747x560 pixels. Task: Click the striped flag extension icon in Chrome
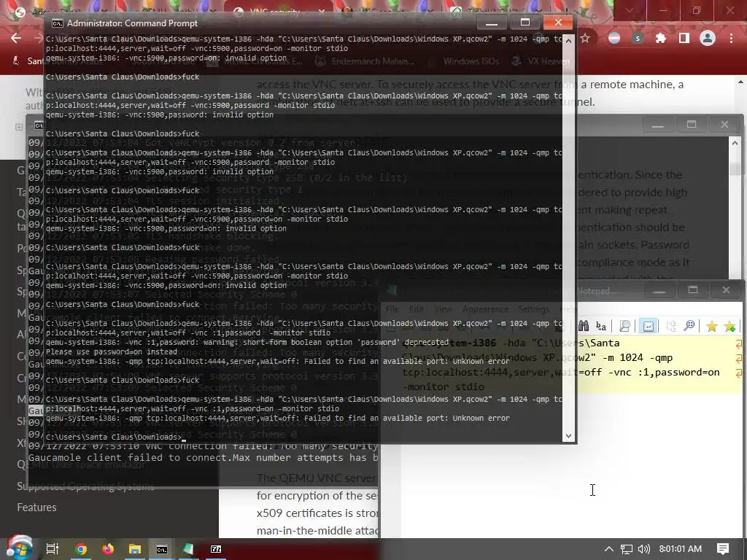tap(614, 38)
